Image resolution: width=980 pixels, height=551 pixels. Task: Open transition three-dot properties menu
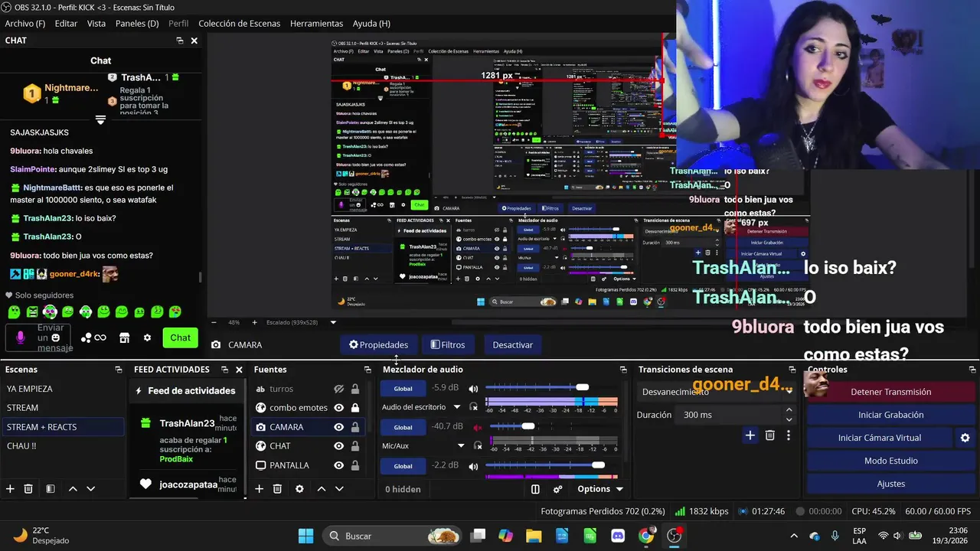[x=788, y=435]
